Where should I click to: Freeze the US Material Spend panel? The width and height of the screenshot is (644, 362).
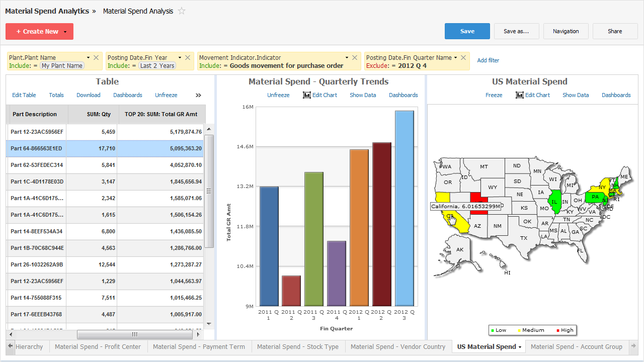[494, 95]
